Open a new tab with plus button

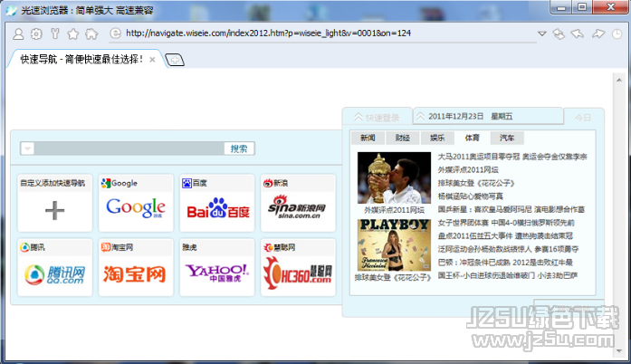tap(175, 60)
